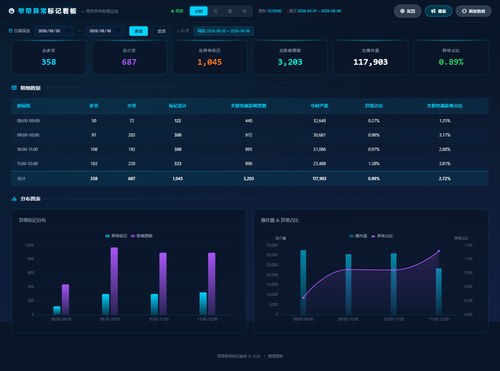Click the time-slot column header in table

[23, 106]
